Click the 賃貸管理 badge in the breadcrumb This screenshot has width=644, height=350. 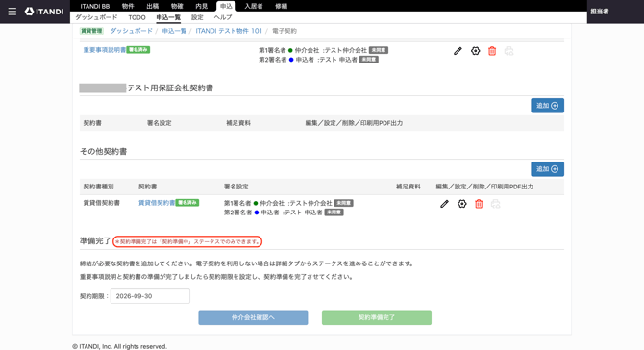click(91, 31)
